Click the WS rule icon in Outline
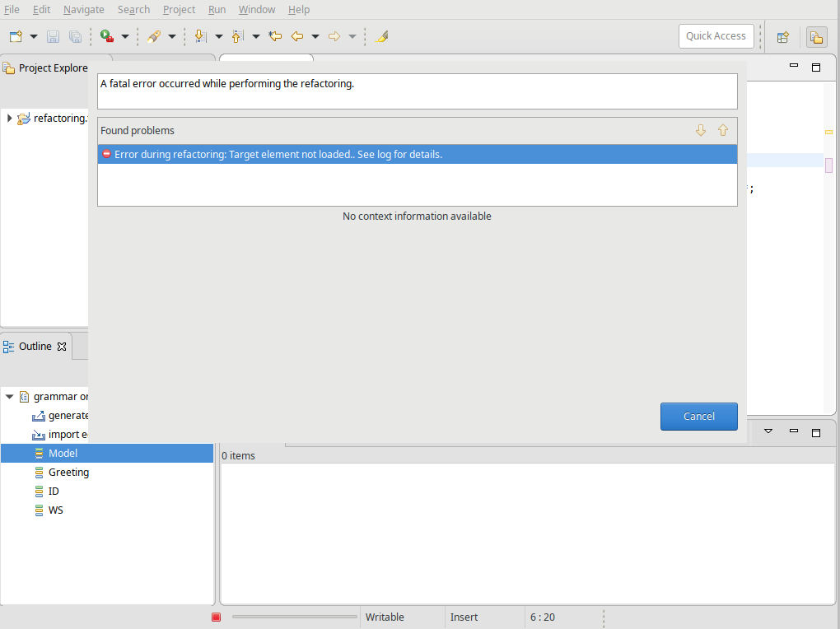 (39, 510)
